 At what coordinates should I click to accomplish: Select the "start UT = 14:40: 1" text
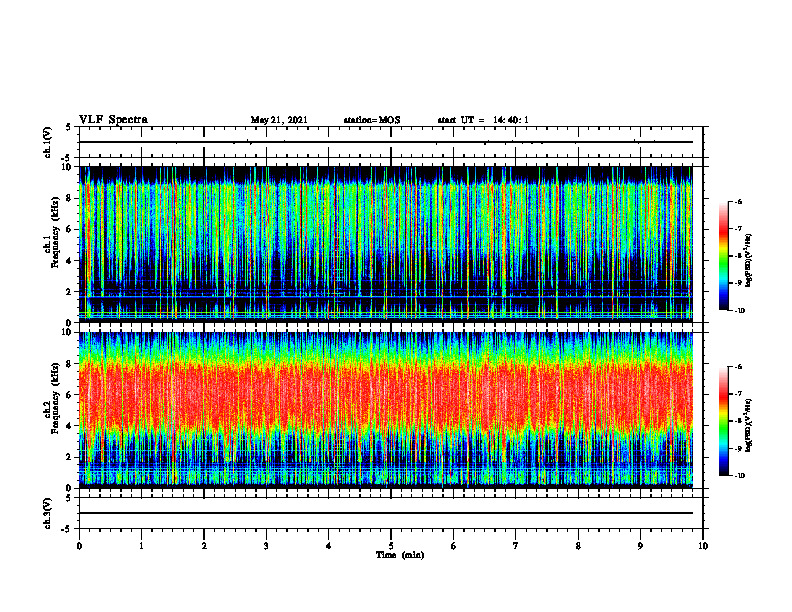[483, 120]
